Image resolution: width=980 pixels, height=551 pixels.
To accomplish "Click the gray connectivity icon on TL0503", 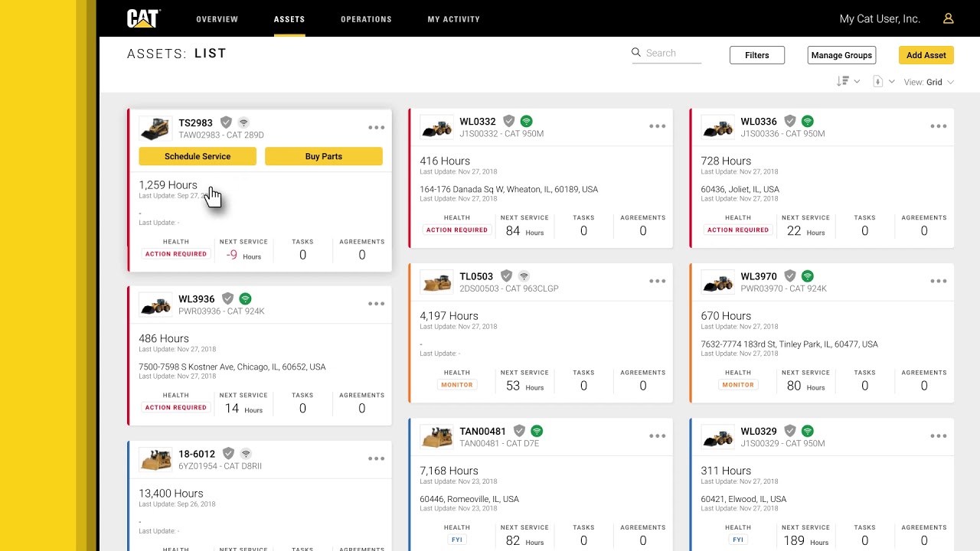I will (x=524, y=275).
